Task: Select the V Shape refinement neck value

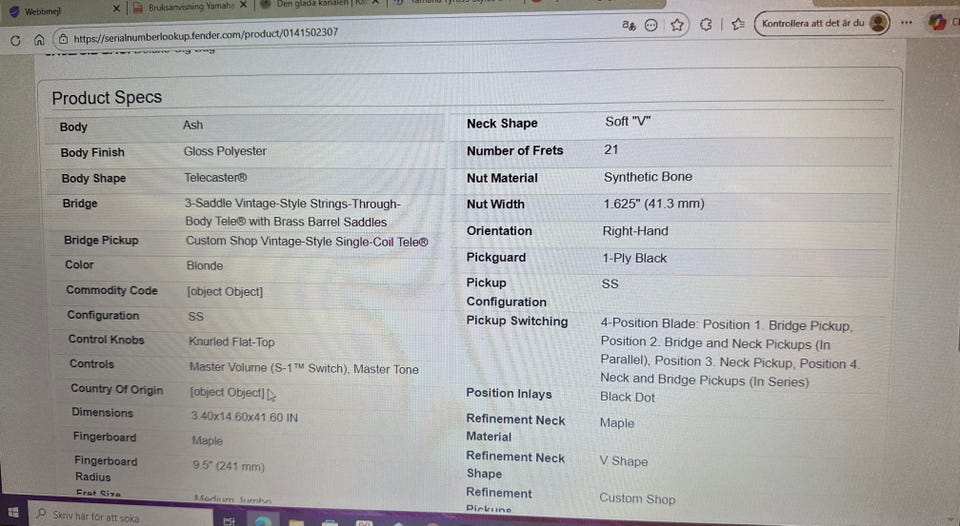Action: (623, 461)
